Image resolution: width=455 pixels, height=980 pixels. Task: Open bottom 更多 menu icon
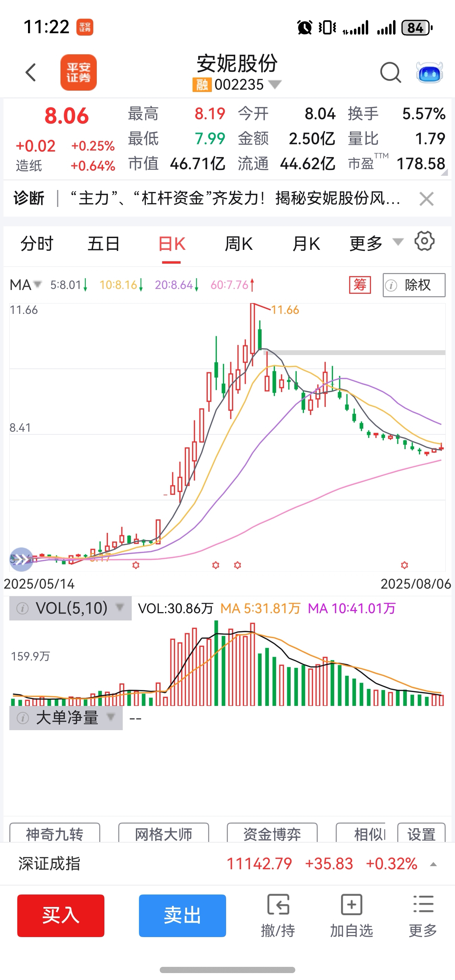coord(423,916)
